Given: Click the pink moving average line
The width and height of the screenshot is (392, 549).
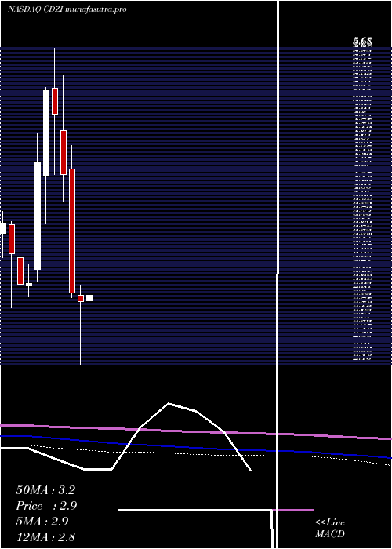Looking at the screenshot, I should pyautogui.click(x=196, y=431).
